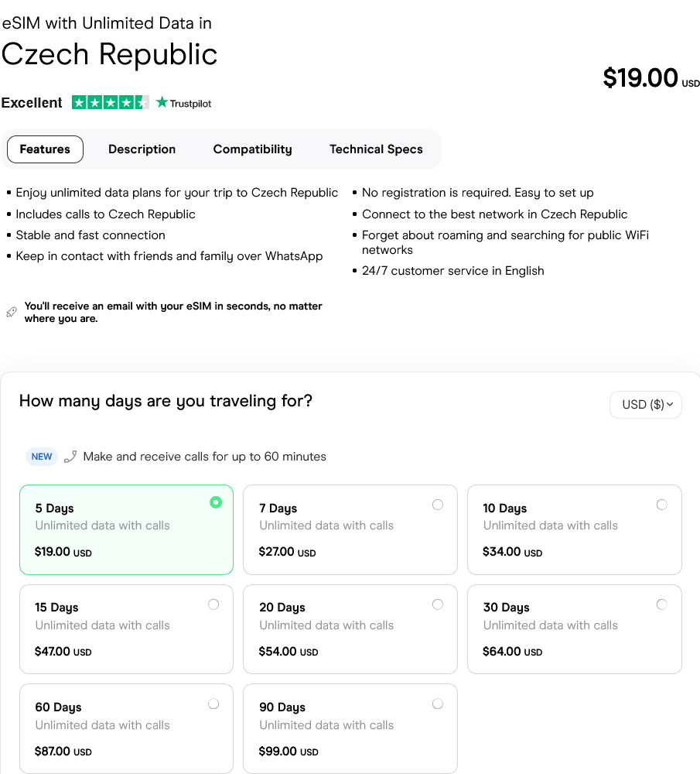
Task: Click the rocket email delivery icon
Action: click(11, 312)
